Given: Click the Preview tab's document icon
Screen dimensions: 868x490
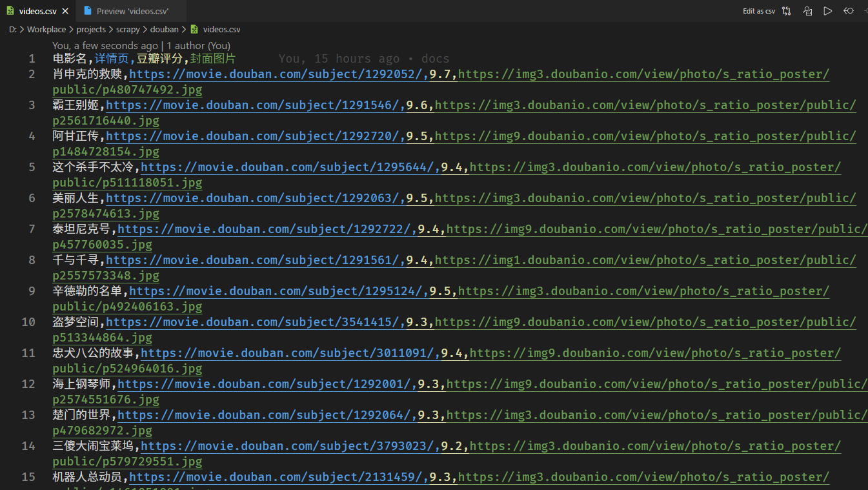Looking at the screenshot, I should [88, 11].
